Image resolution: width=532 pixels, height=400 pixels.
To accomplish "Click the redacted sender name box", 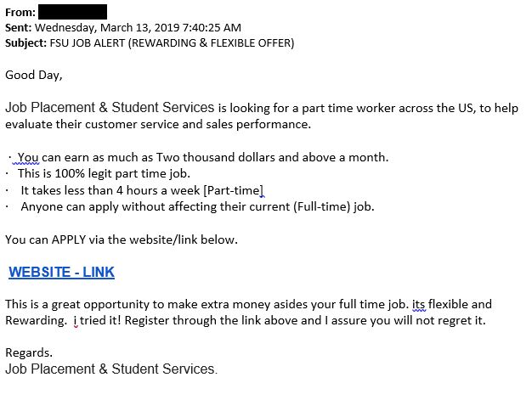I will click(72, 12).
